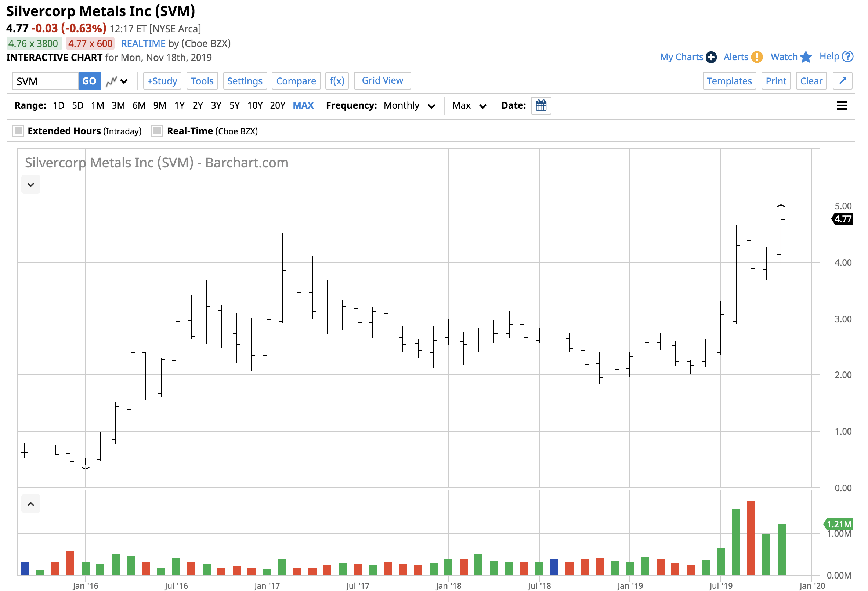Image resolution: width=868 pixels, height=591 pixels.
Task: Click the 4.77 current price marker
Action: pos(843,219)
